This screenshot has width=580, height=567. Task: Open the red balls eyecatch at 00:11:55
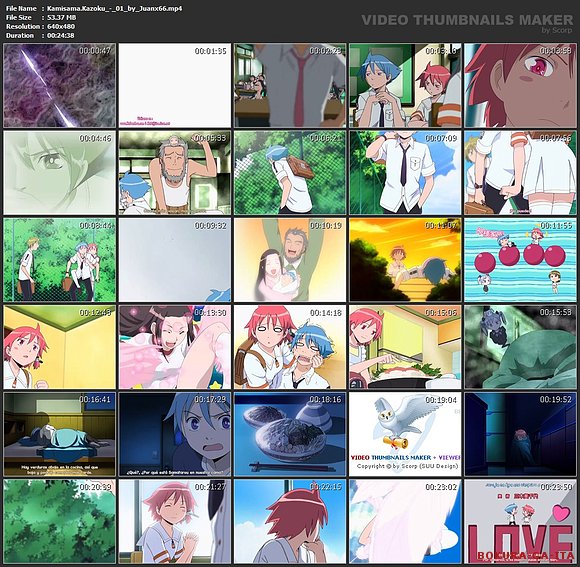click(520, 260)
